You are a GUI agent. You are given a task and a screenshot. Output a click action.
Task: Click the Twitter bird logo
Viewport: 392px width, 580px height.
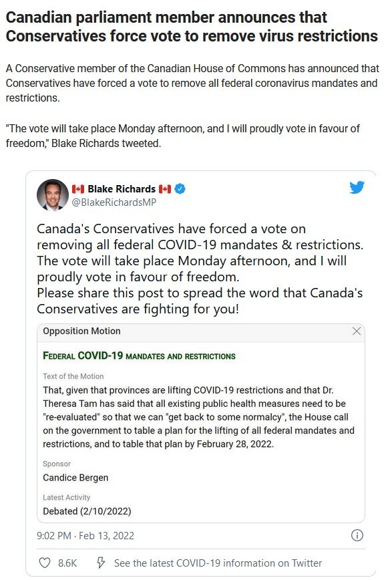click(x=357, y=188)
